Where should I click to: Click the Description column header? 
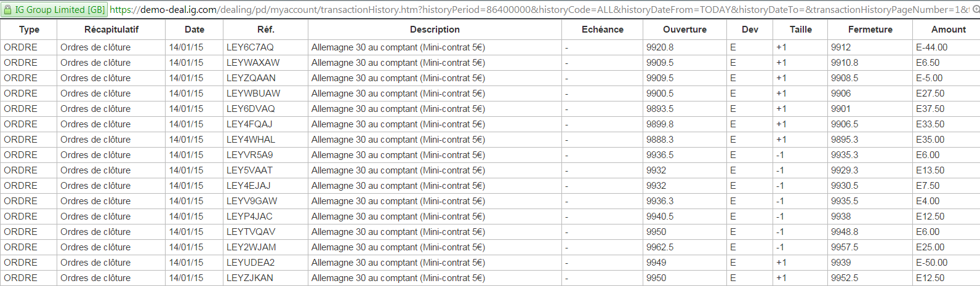[435, 30]
